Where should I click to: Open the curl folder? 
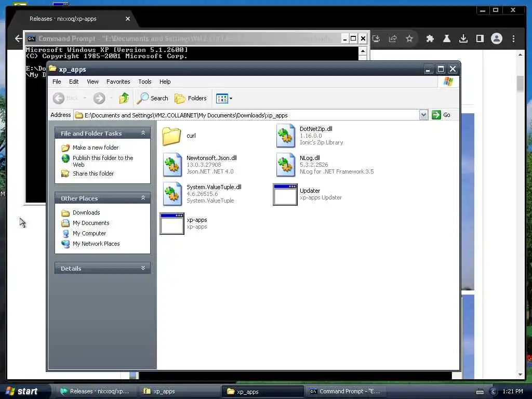171,136
